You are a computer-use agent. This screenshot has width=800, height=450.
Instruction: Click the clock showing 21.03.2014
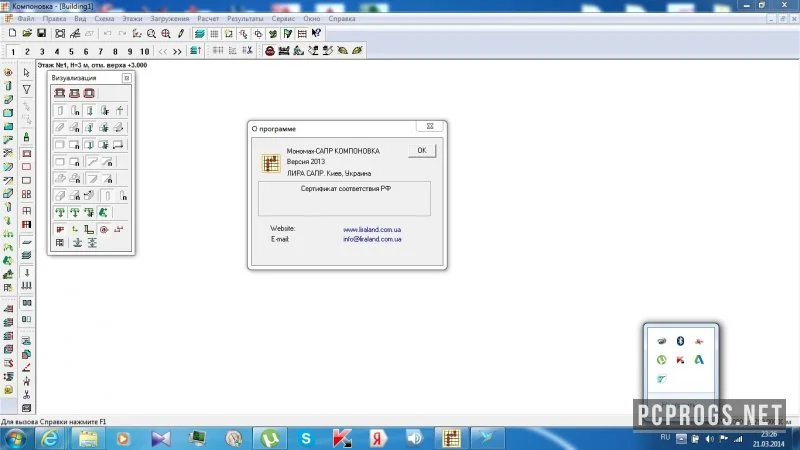point(768,439)
